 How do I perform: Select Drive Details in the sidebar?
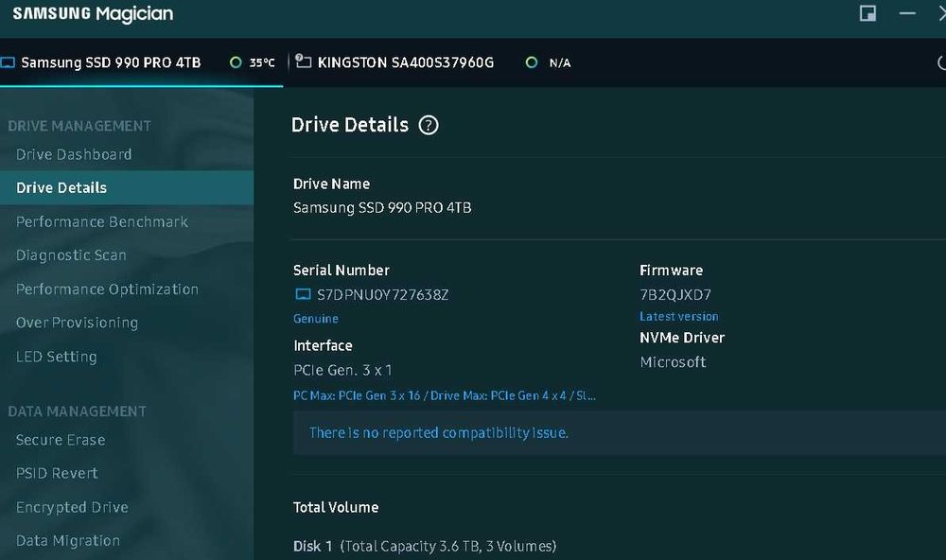tap(127, 187)
